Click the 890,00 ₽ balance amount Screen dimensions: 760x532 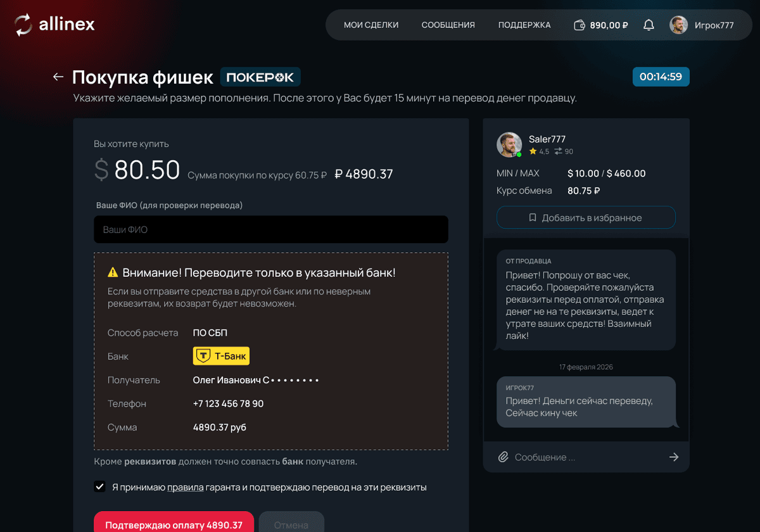[609, 25]
